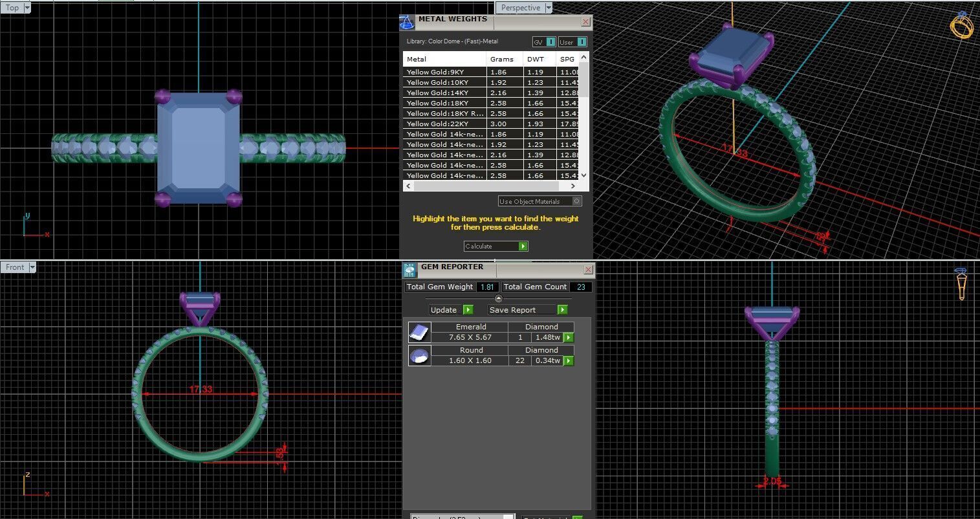Screen dimensions: 980x519
Task: Select the Yellow Gold:14KY row
Action: [x=491, y=93]
